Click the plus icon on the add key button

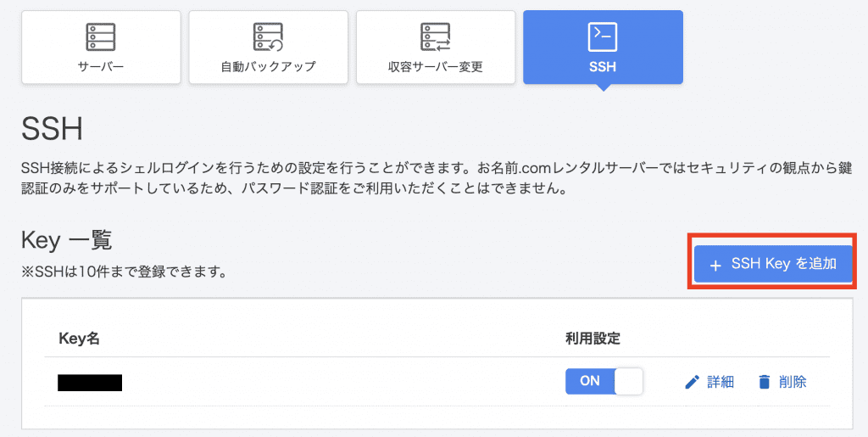(715, 266)
